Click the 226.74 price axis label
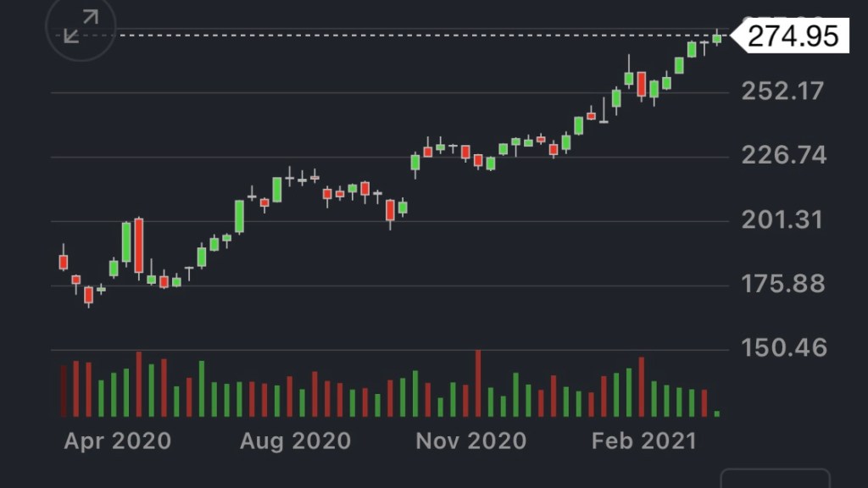The width and height of the screenshot is (868, 488). tap(782, 156)
